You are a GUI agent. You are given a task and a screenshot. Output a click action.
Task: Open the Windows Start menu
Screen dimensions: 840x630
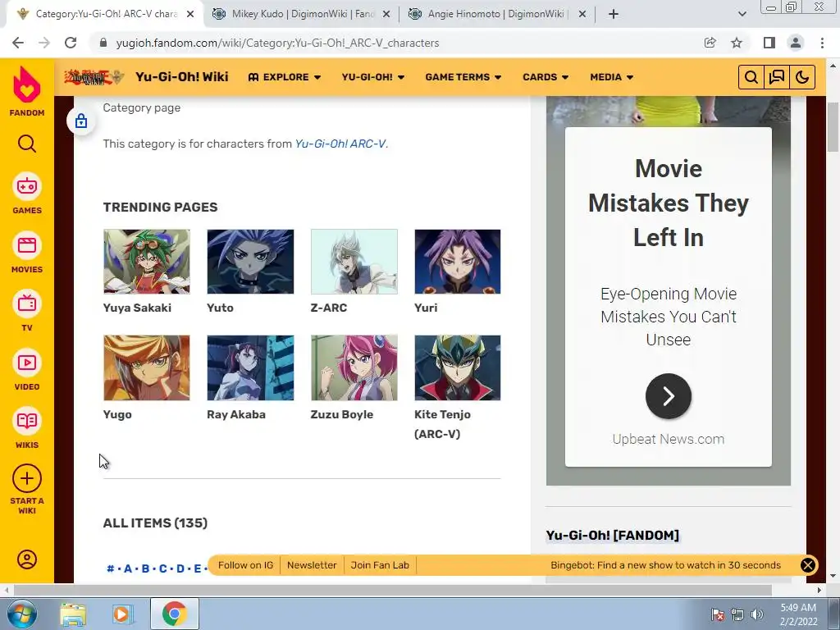point(21,614)
